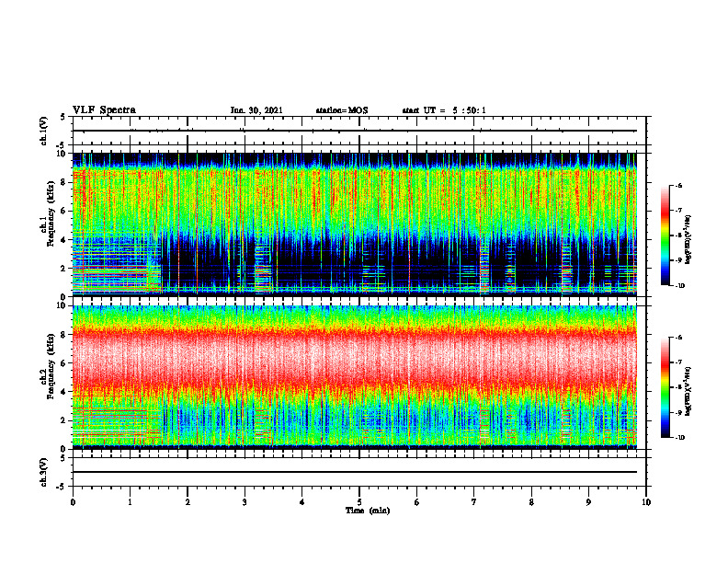Screen dimensions: 728x563
Task: Select the date text "Jan. 30, 2021"
Action: 256,110
